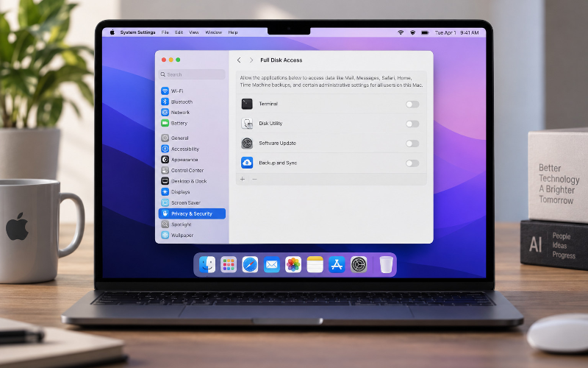Viewport: 588px width, 368px height.
Task: Turn on Software Update disk access
Action: tap(412, 144)
